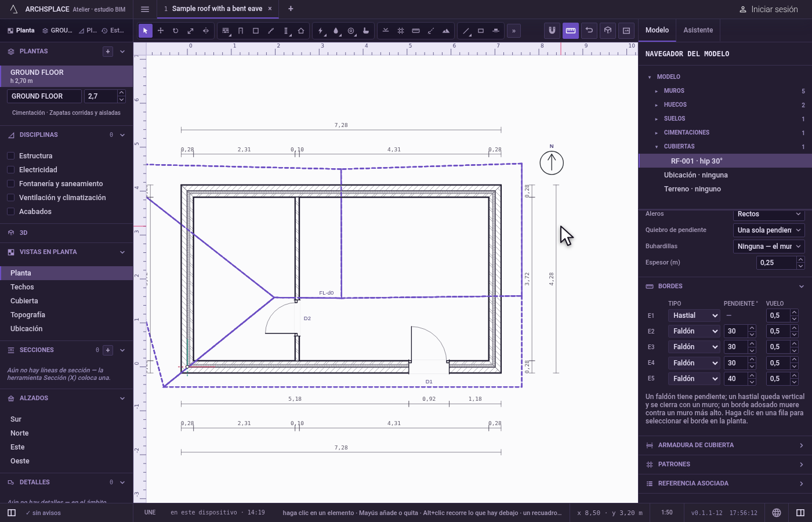Add a new section with plus button
Viewport: 812px width, 522px height.
coord(108,350)
